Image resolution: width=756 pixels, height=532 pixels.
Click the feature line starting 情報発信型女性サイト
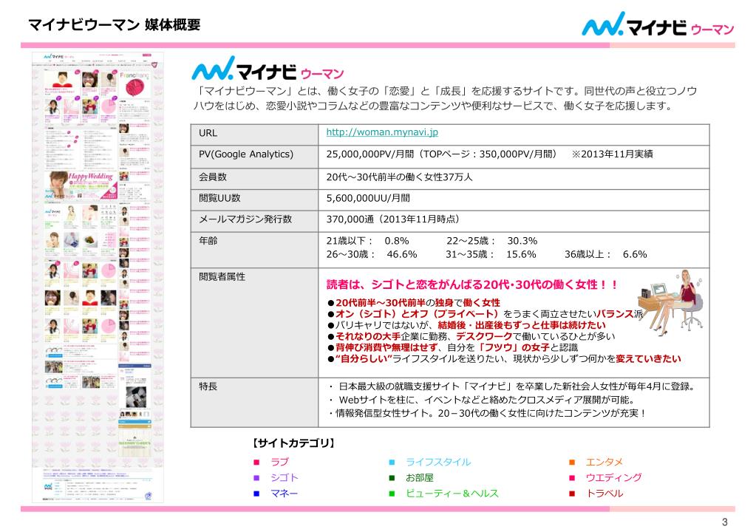[x=487, y=414]
